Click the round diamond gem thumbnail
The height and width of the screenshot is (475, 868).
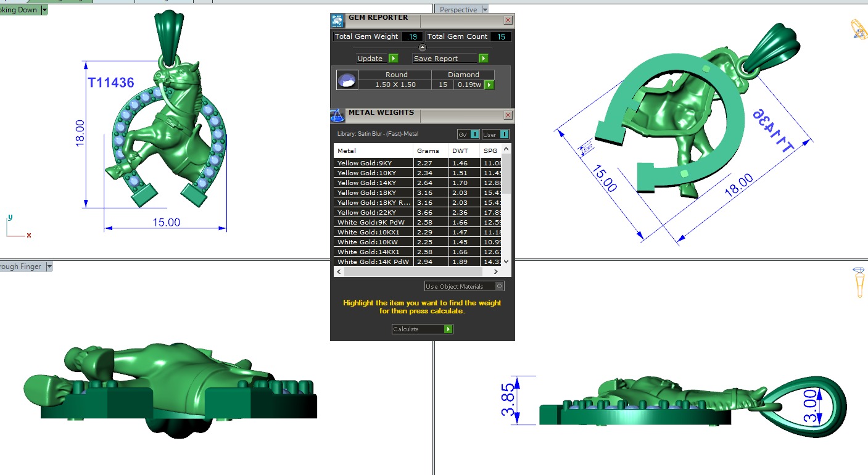pyautogui.click(x=347, y=80)
